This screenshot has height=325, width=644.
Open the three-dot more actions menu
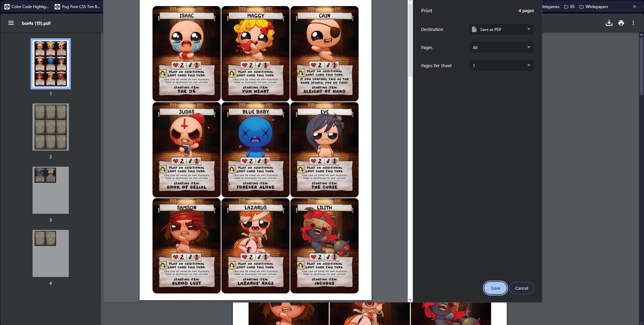633,23
